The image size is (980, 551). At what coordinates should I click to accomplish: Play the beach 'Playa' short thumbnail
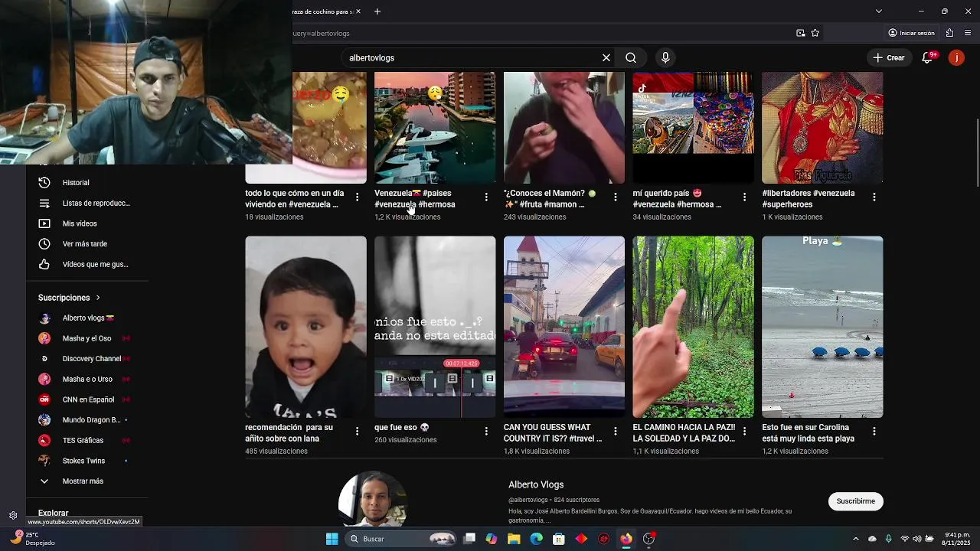[822, 327]
